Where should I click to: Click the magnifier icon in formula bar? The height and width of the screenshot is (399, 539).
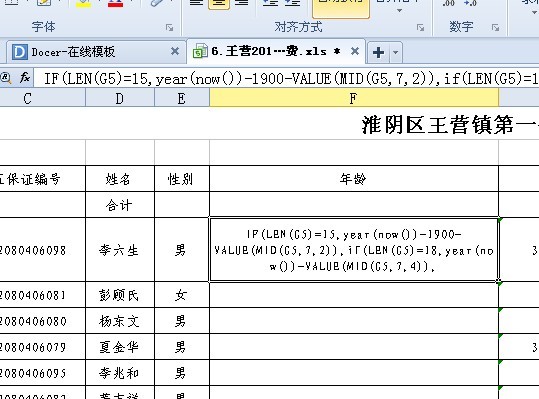pyautogui.click(x=6, y=78)
